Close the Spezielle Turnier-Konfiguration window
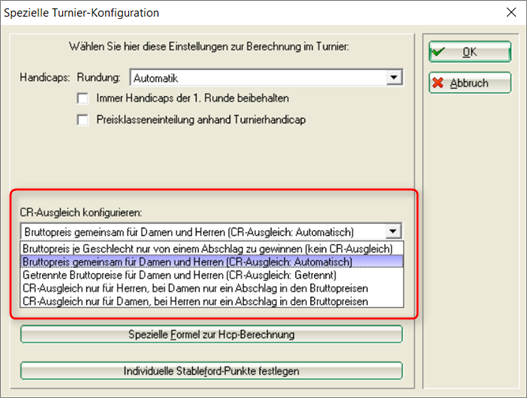Image resolution: width=527 pixels, height=398 pixels. tap(511, 12)
